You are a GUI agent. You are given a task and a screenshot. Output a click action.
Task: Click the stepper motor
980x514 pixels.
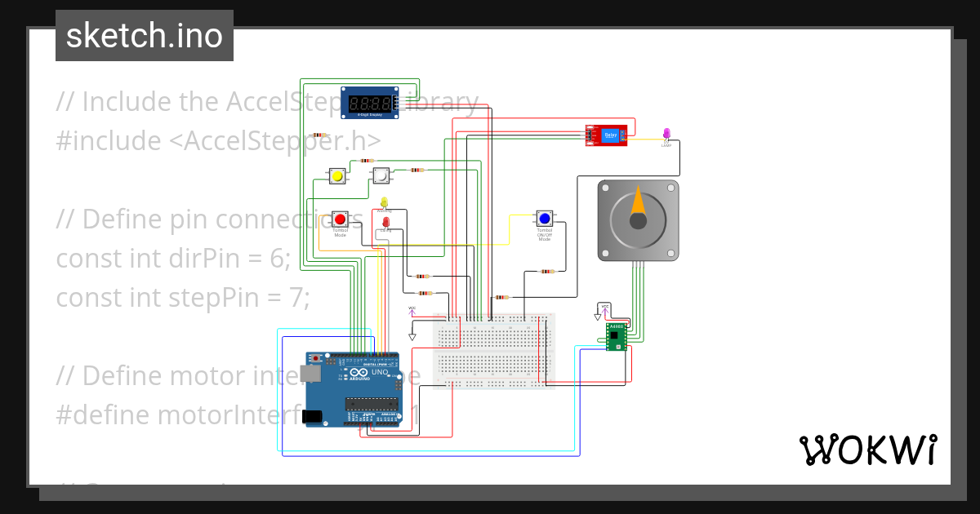point(638,219)
